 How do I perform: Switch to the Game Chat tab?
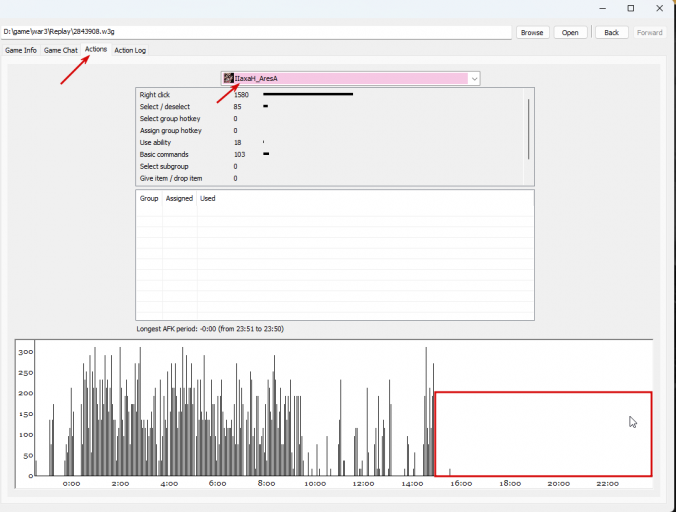tap(60, 50)
